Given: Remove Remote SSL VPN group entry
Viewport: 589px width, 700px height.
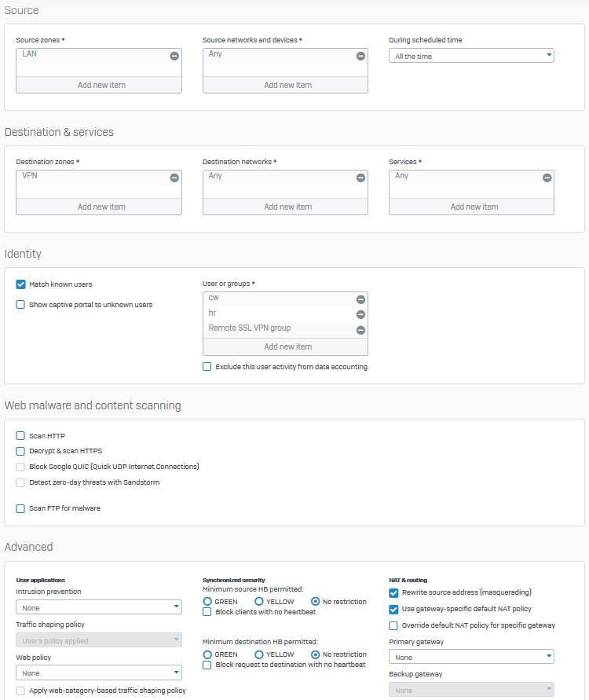Looking at the screenshot, I should [x=360, y=330].
